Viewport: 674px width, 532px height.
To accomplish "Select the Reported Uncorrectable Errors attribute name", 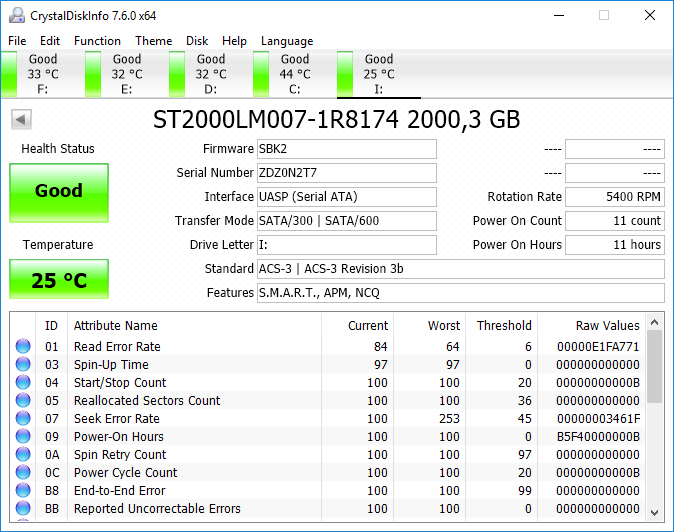I will 157,509.
